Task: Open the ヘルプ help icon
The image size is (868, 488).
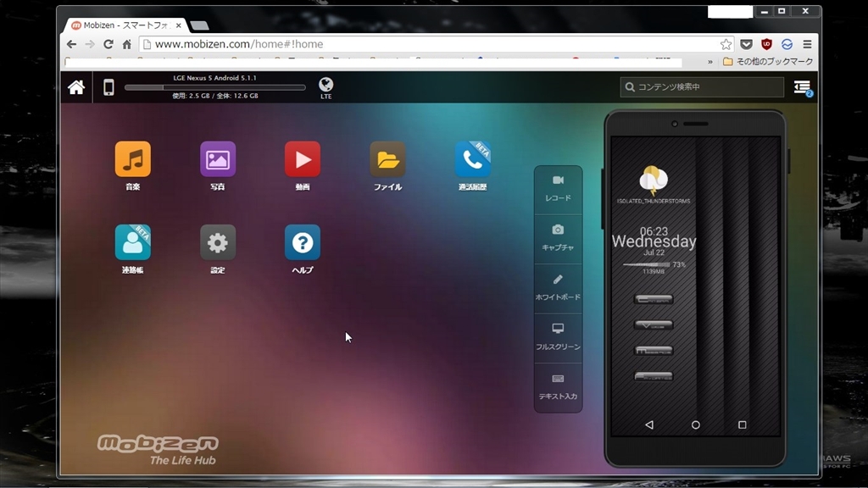Action: (303, 242)
